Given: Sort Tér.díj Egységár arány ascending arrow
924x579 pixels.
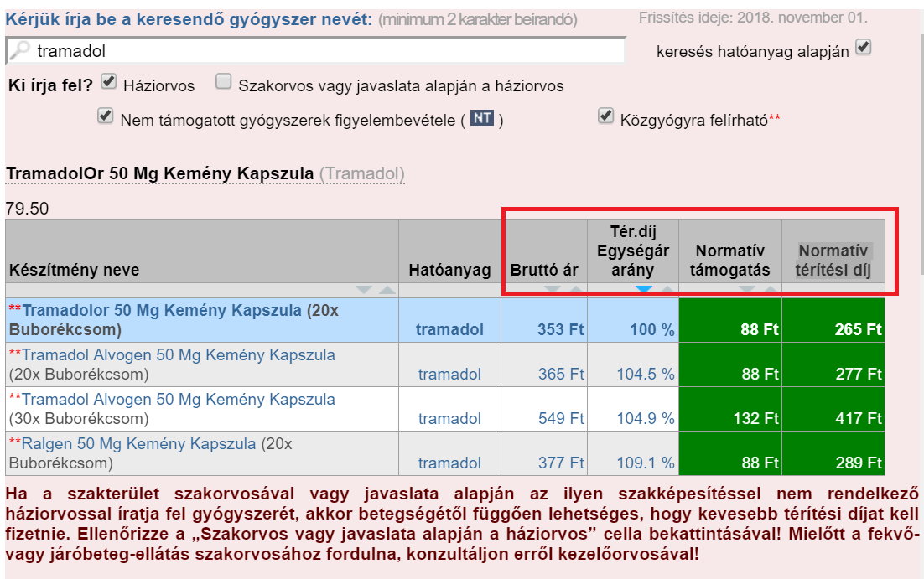Looking at the screenshot, I should coord(667,289).
